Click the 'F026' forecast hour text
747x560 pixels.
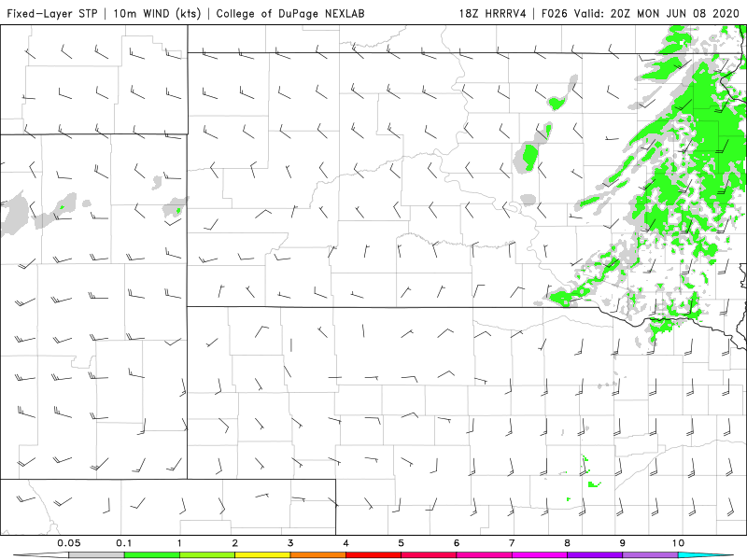click(555, 13)
